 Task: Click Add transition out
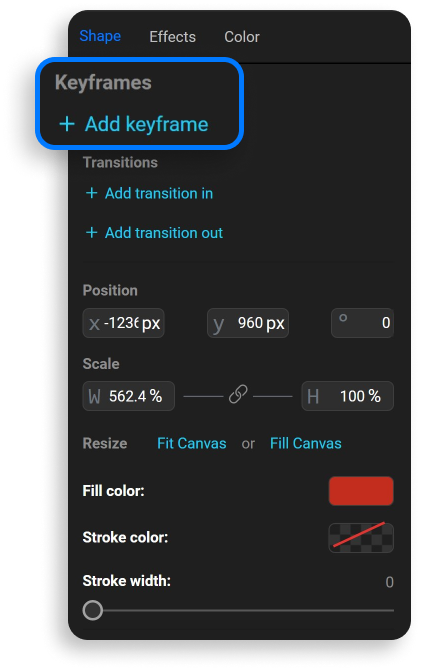[164, 233]
